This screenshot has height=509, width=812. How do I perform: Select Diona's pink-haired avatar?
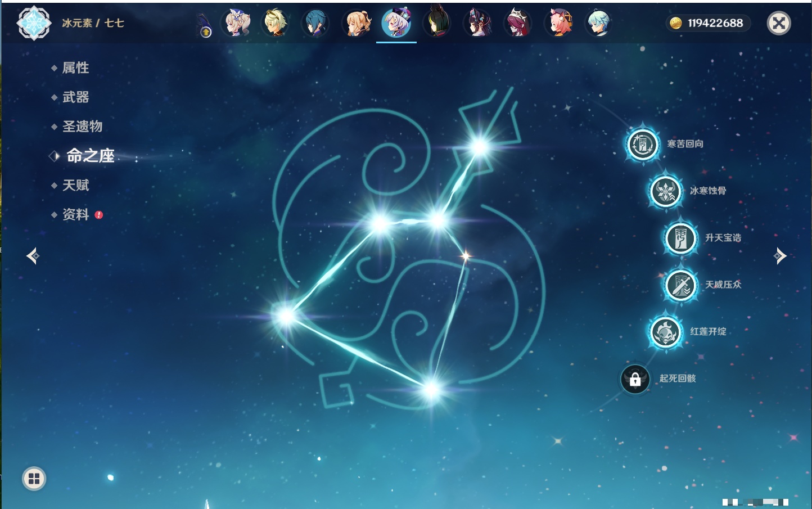(x=558, y=23)
